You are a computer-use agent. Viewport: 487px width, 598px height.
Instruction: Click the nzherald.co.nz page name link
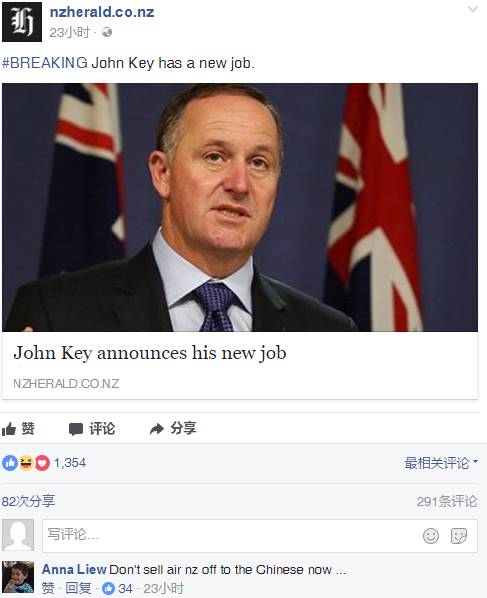coord(102,12)
